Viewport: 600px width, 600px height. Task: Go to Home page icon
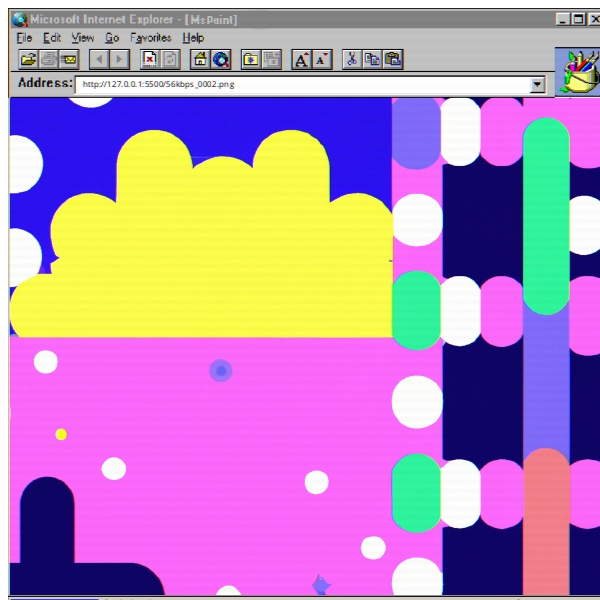click(200, 60)
